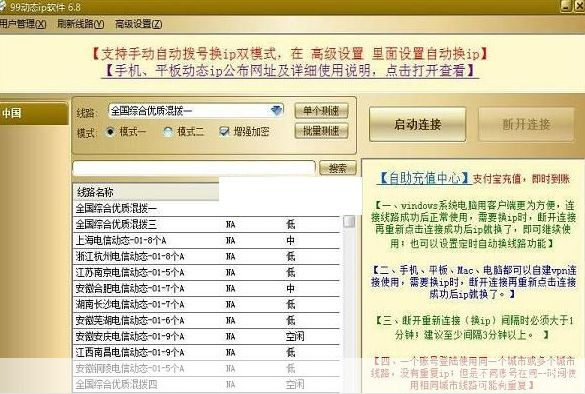This screenshot has height=394, width=585.
Task: Click the 99动态ip软件 title bar icon
Action: pyautogui.click(x=3, y=6)
